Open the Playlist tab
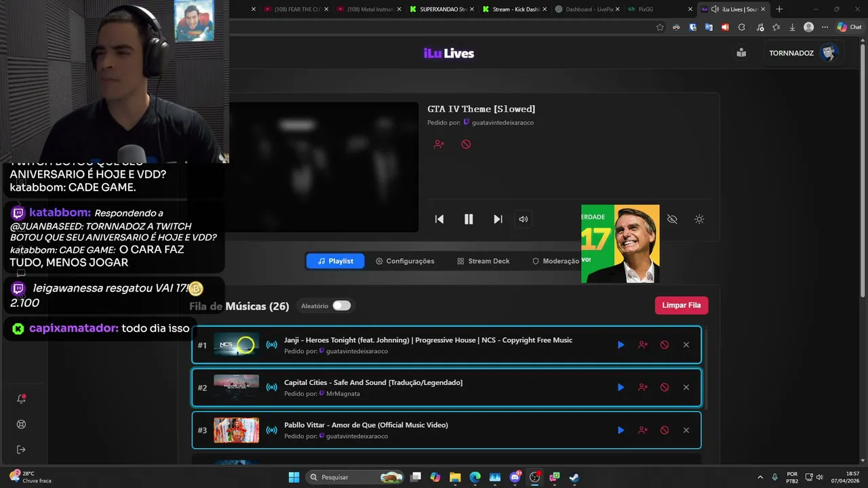The height and width of the screenshot is (488, 868). point(335,261)
